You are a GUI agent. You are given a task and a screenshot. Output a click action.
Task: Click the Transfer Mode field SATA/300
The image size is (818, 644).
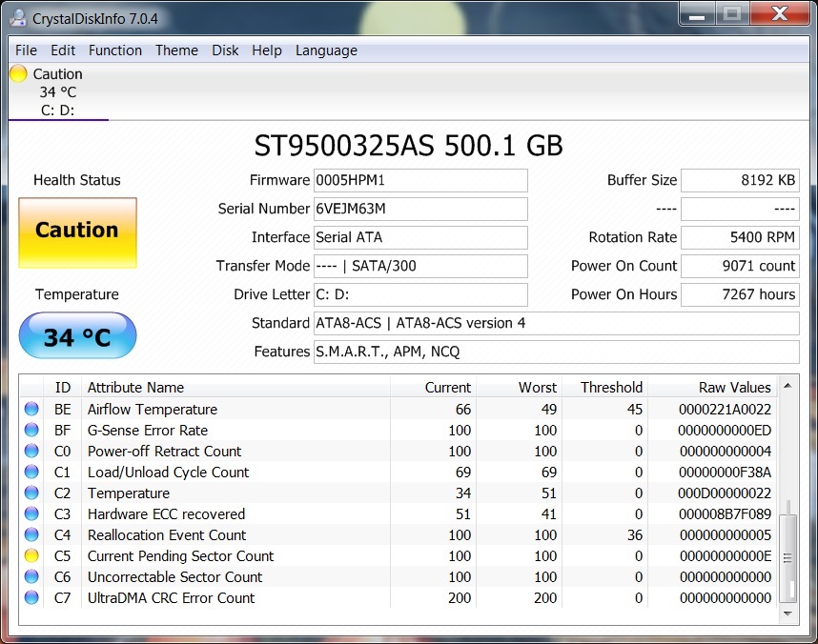click(420, 266)
